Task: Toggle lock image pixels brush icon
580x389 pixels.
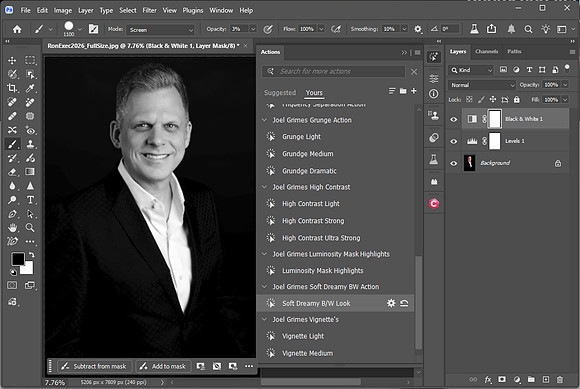Action: point(481,99)
